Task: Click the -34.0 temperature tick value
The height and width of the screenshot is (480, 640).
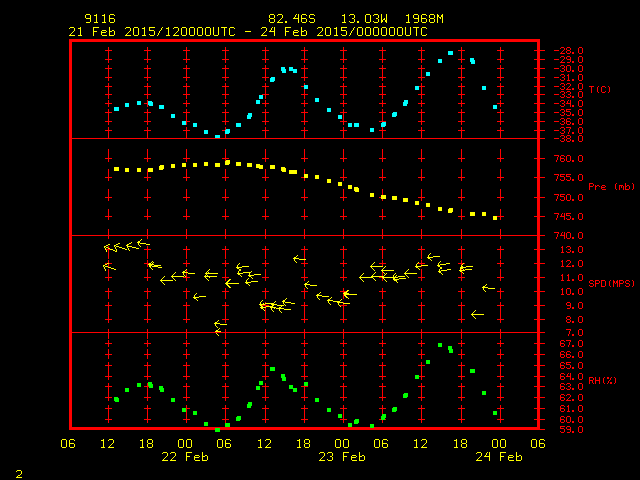Action: point(568,104)
